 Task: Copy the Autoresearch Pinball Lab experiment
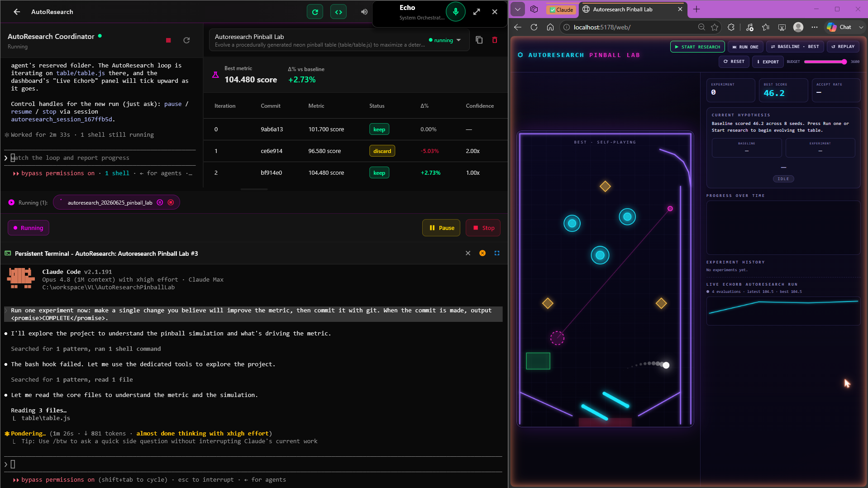pos(479,40)
